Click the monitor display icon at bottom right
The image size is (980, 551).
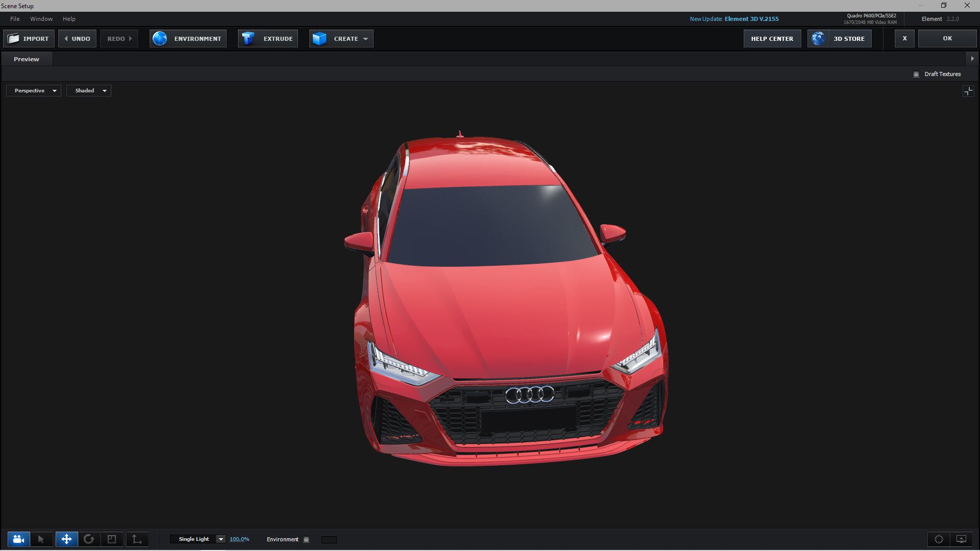click(961, 539)
